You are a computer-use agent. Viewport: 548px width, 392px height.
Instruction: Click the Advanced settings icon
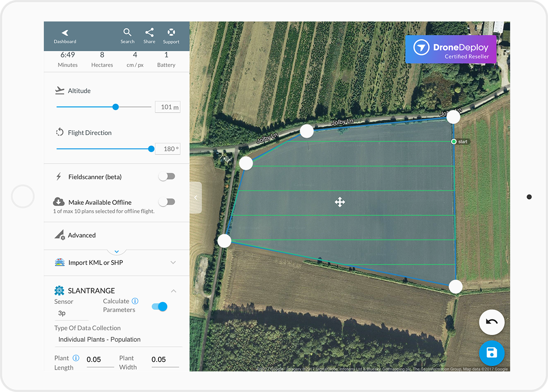click(x=60, y=235)
